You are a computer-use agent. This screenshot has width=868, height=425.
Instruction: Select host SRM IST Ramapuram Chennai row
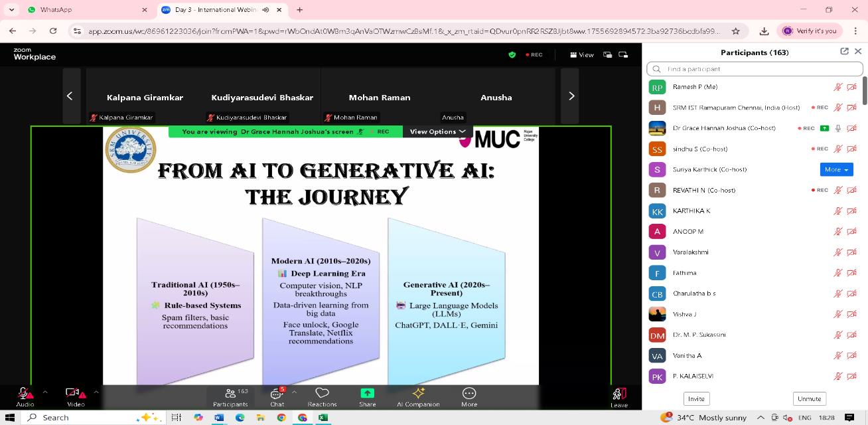(753, 108)
